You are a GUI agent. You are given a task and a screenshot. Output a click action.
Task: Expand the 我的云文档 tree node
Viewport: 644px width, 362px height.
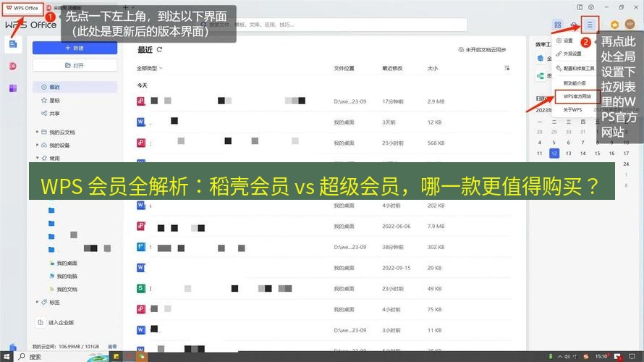click(37, 132)
